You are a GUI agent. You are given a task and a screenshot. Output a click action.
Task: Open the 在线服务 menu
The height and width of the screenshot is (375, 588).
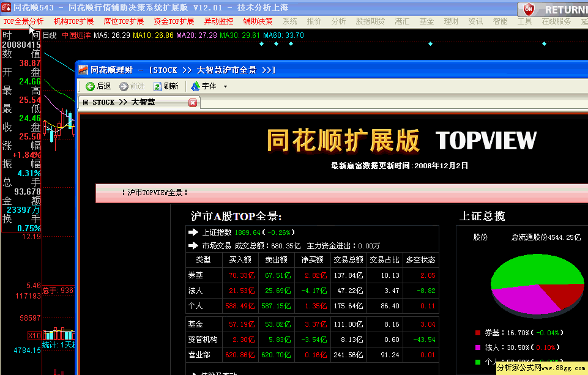point(556,21)
